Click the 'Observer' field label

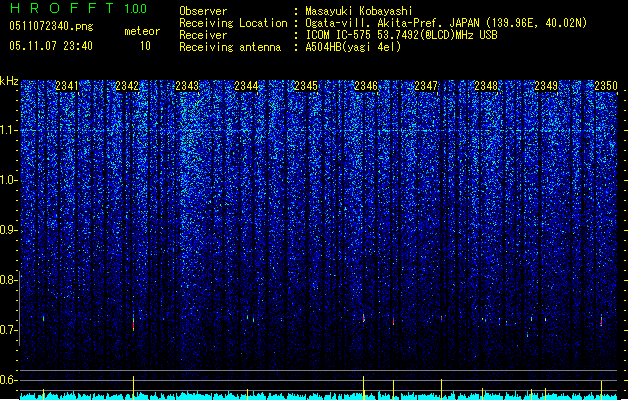click(x=203, y=11)
